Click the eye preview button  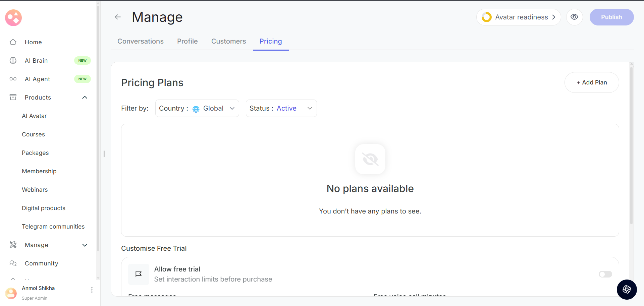point(574,17)
